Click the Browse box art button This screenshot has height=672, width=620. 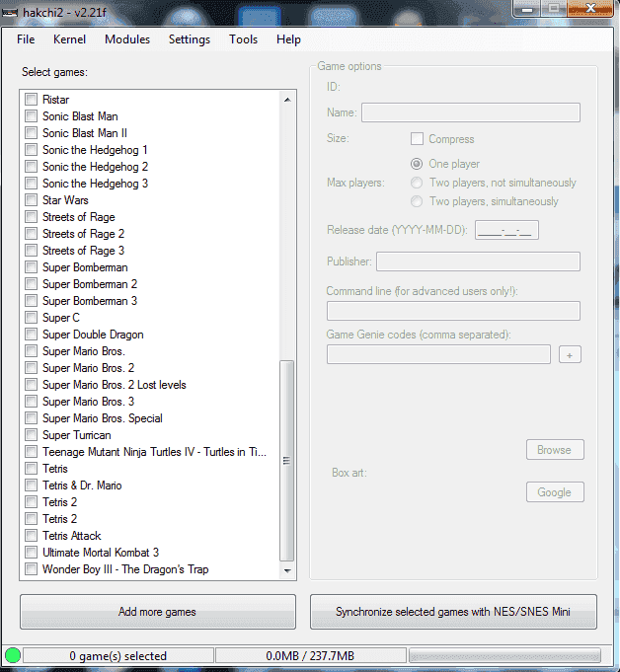coord(555,450)
